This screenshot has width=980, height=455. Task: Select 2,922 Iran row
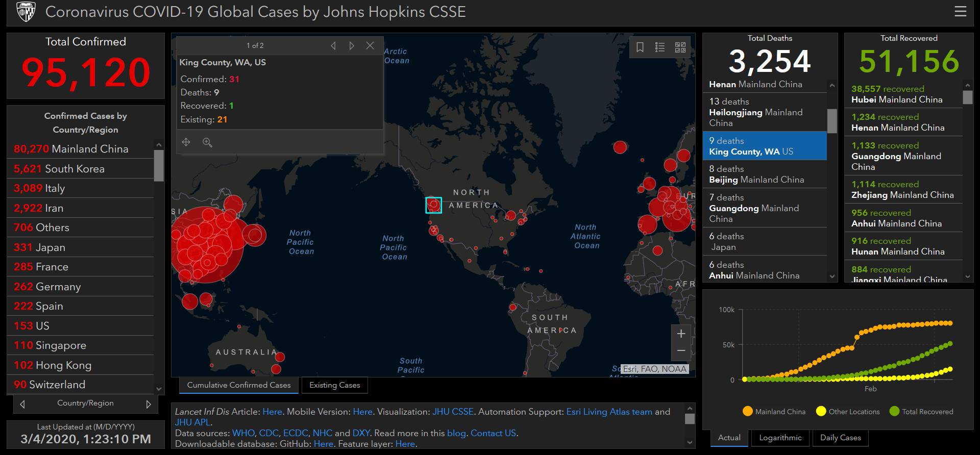[81, 208]
